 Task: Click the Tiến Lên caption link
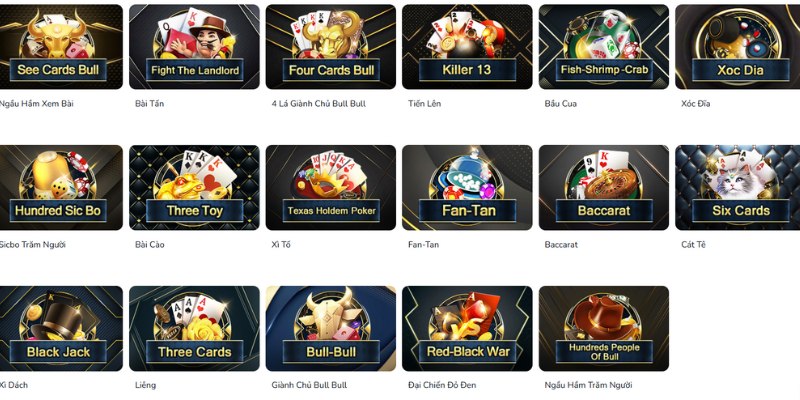(424, 104)
